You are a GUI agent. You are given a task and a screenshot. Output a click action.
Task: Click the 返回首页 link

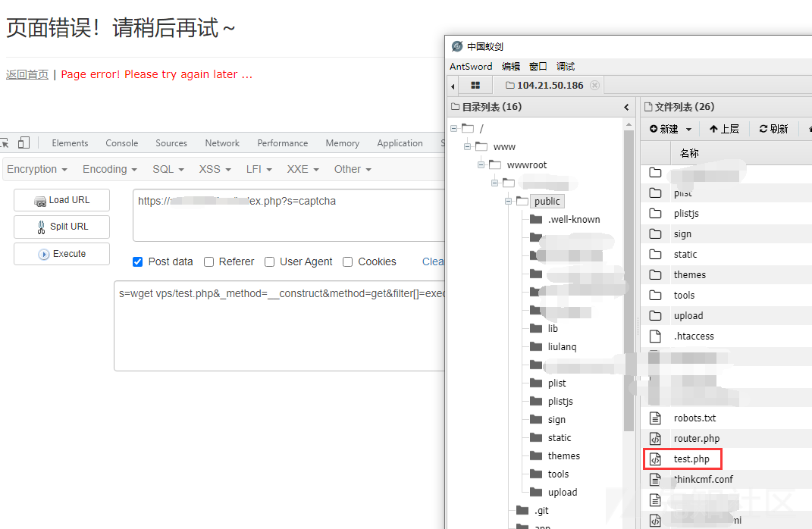[x=27, y=74]
